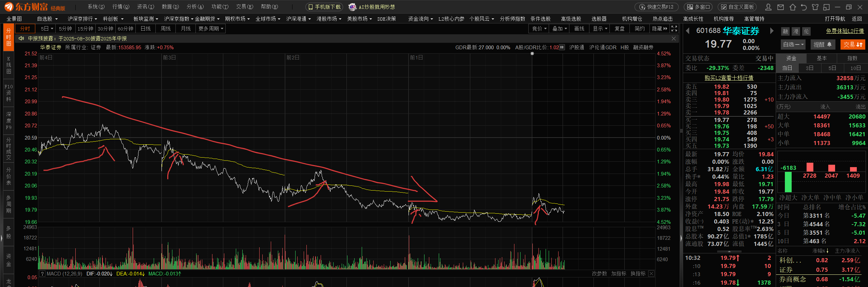Open the mail message icon

tap(780, 7)
